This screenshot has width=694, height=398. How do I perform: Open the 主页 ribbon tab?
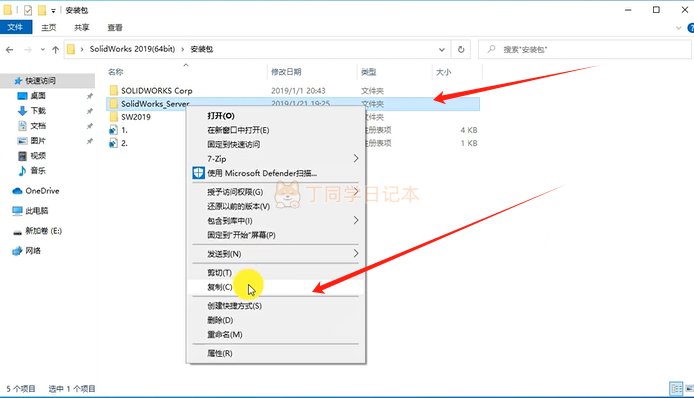(x=49, y=27)
